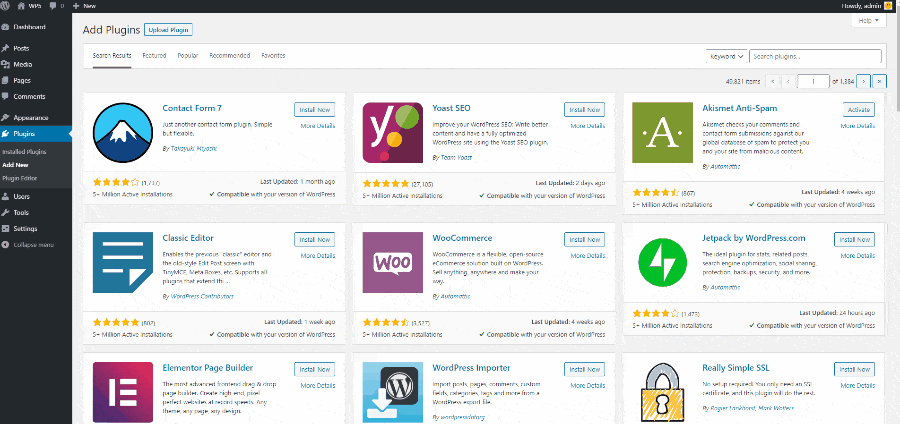Select Add New in Plugins submenu

tap(15, 165)
